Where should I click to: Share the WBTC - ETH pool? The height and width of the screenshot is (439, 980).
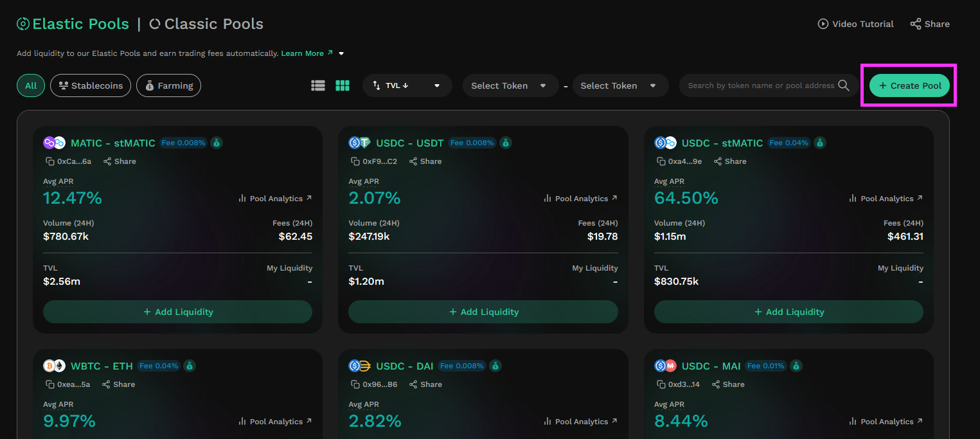119,384
